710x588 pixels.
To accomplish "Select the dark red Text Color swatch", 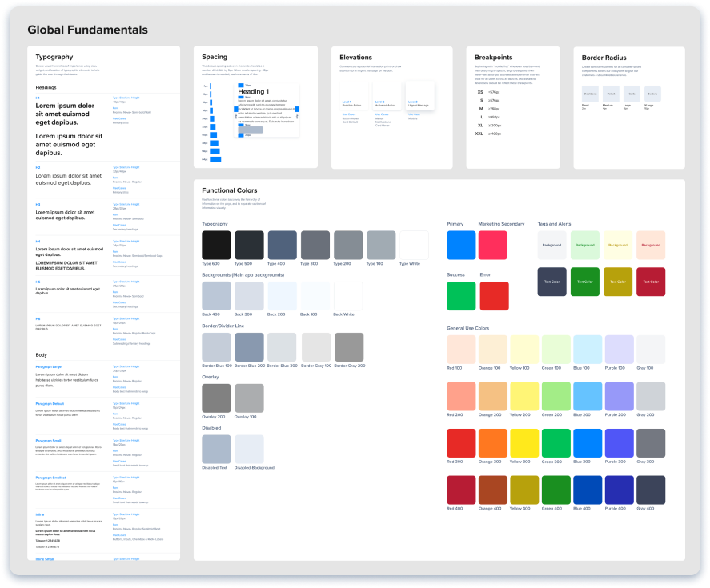I will tap(651, 282).
